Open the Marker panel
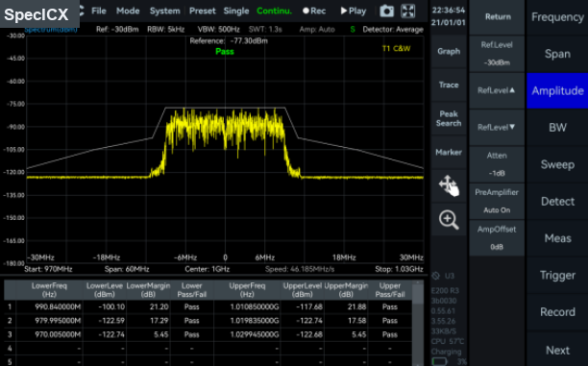 [x=449, y=152]
